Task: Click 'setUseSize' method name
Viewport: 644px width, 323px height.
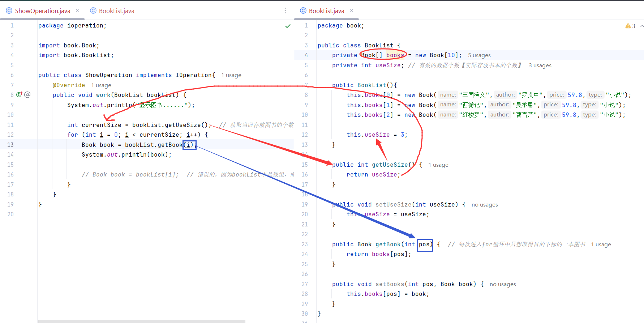Action: pyautogui.click(x=394, y=205)
